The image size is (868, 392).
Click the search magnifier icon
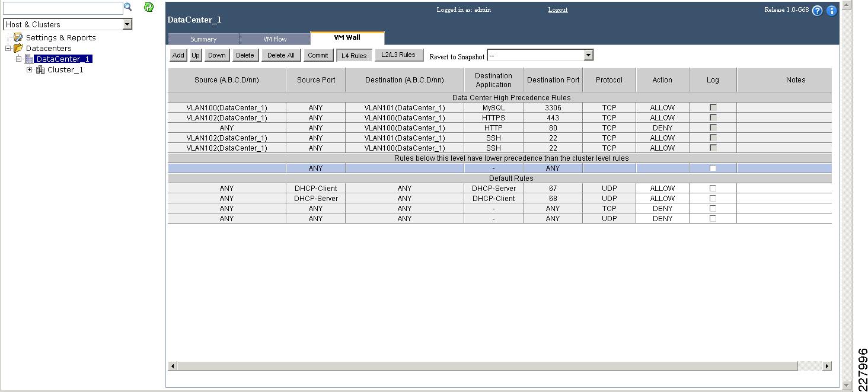click(x=127, y=7)
